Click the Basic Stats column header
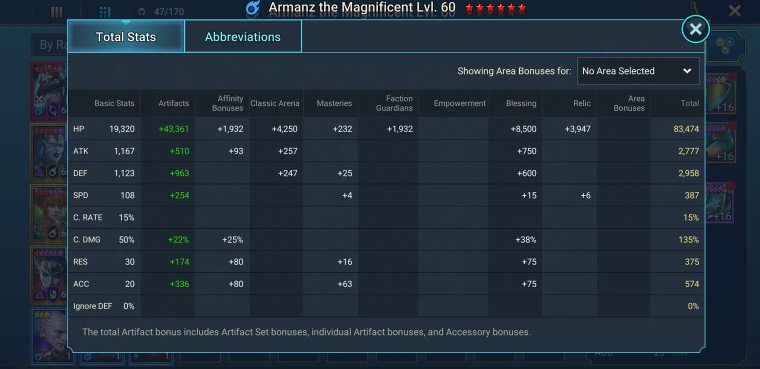 (x=114, y=103)
